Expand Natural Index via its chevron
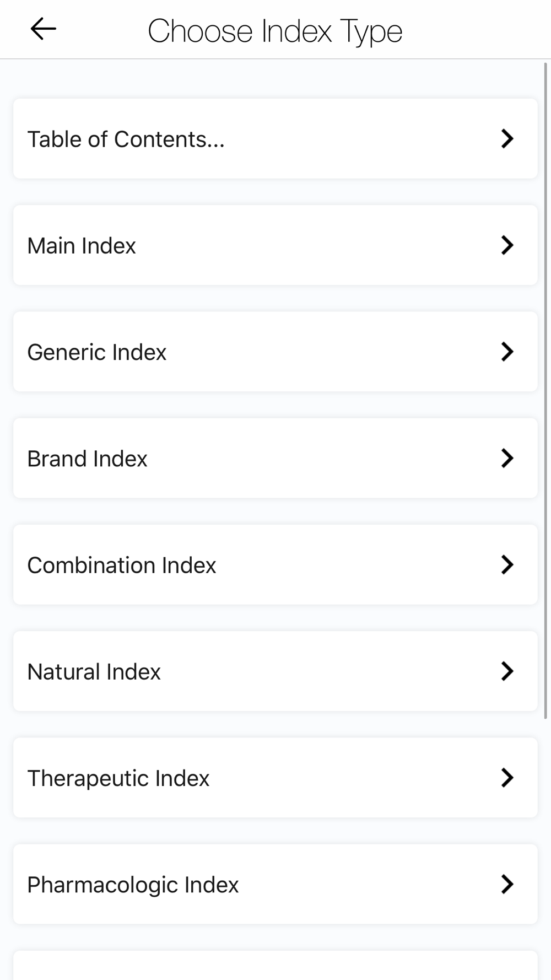551x980 pixels. click(507, 671)
